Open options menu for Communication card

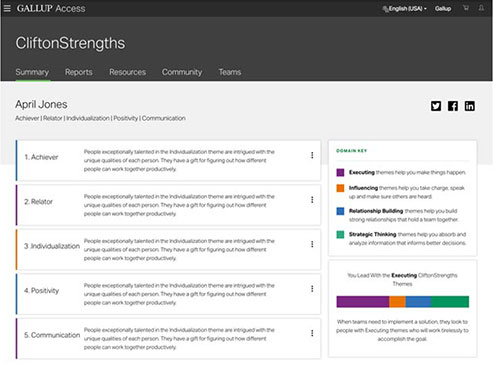(x=312, y=333)
